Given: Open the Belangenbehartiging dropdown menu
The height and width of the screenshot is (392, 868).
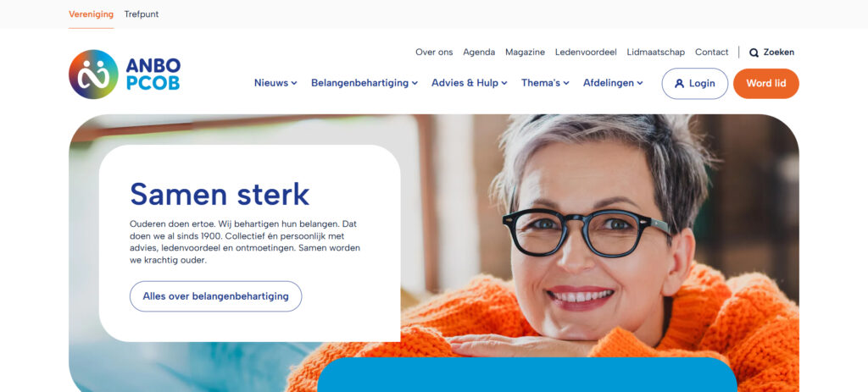Looking at the screenshot, I should tap(364, 83).
